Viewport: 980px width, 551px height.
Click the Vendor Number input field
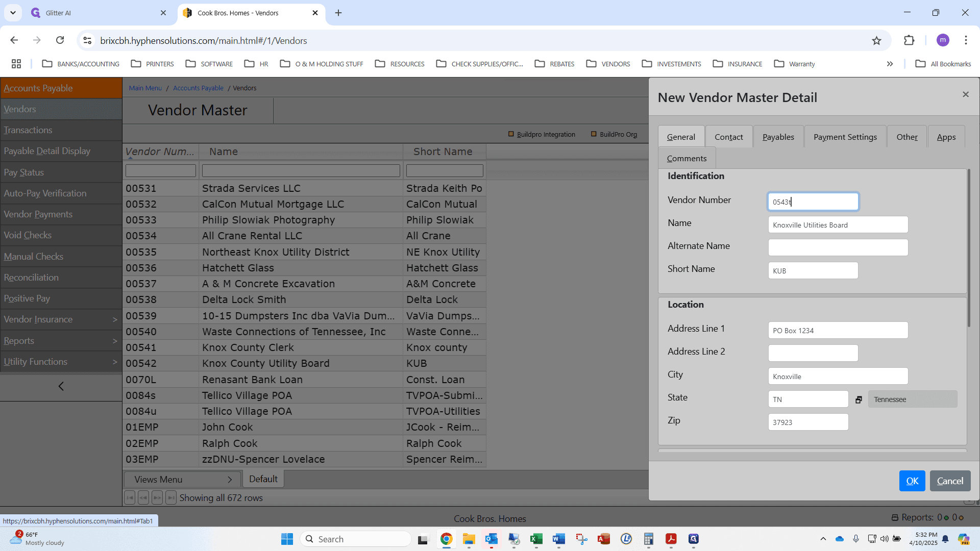click(813, 202)
